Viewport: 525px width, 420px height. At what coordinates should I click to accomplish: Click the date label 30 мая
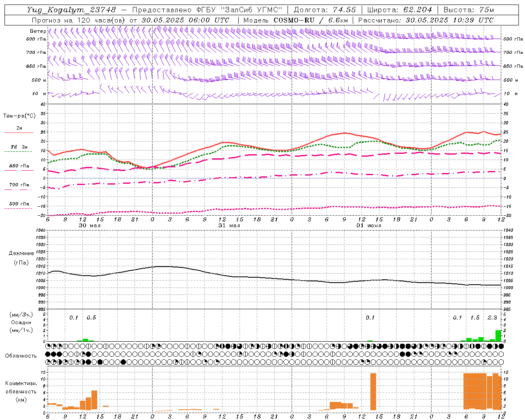(x=89, y=226)
